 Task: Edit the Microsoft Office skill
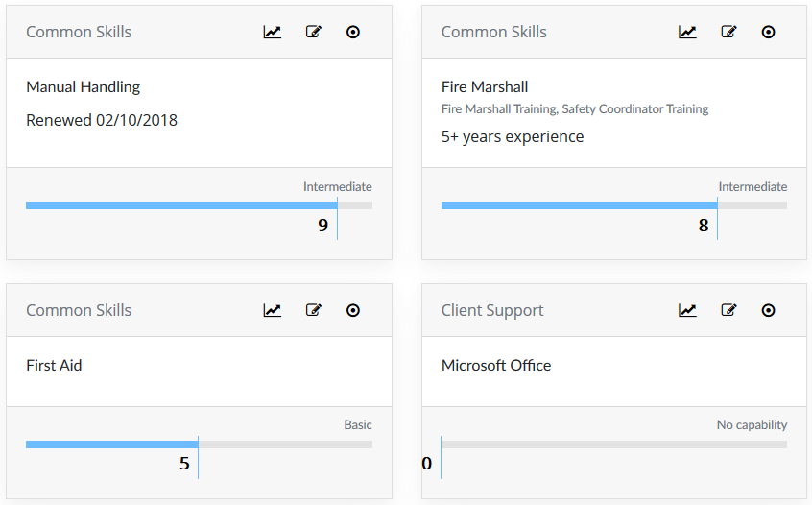point(728,310)
